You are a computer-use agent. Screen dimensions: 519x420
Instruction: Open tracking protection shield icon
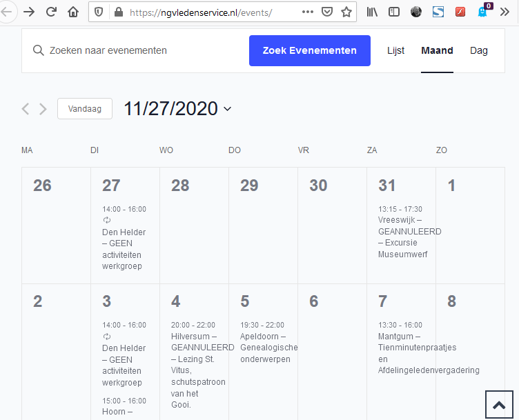click(x=99, y=12)
